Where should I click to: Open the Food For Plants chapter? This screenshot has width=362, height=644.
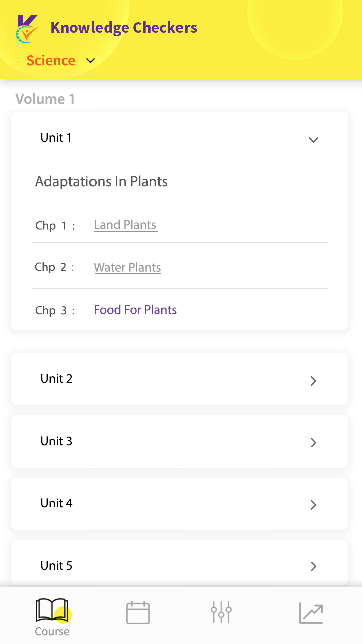click(x=135, y=310)
